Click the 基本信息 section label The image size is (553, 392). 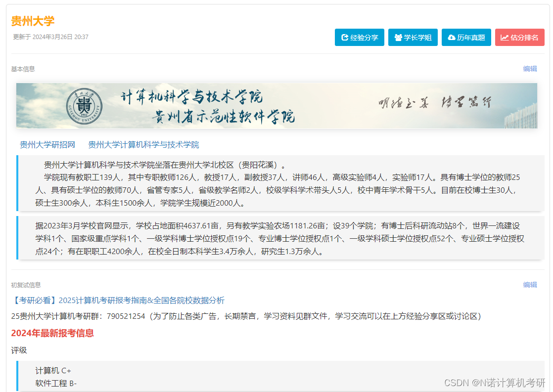pos(23,69)
